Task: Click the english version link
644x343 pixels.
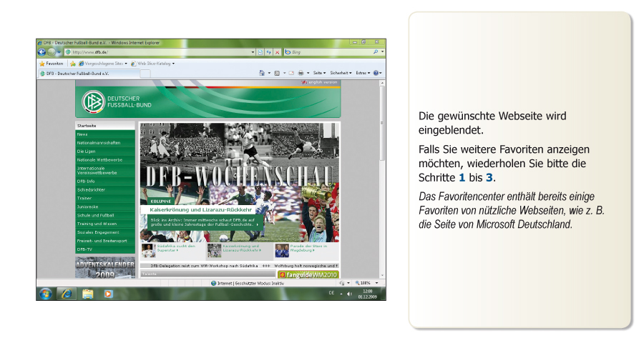Action: tap(321, 82)
